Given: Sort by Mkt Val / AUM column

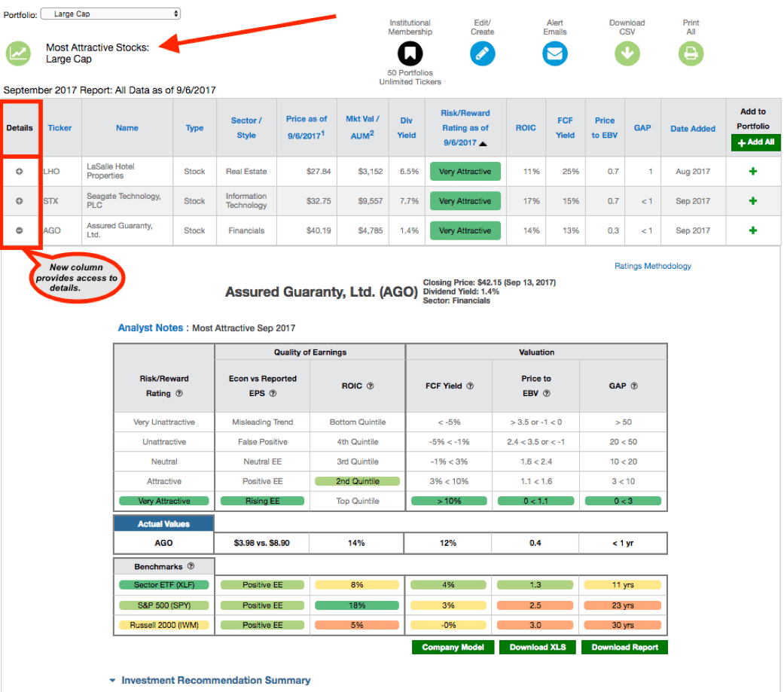Looking at the screenshot, I should [x=362, y=127].
